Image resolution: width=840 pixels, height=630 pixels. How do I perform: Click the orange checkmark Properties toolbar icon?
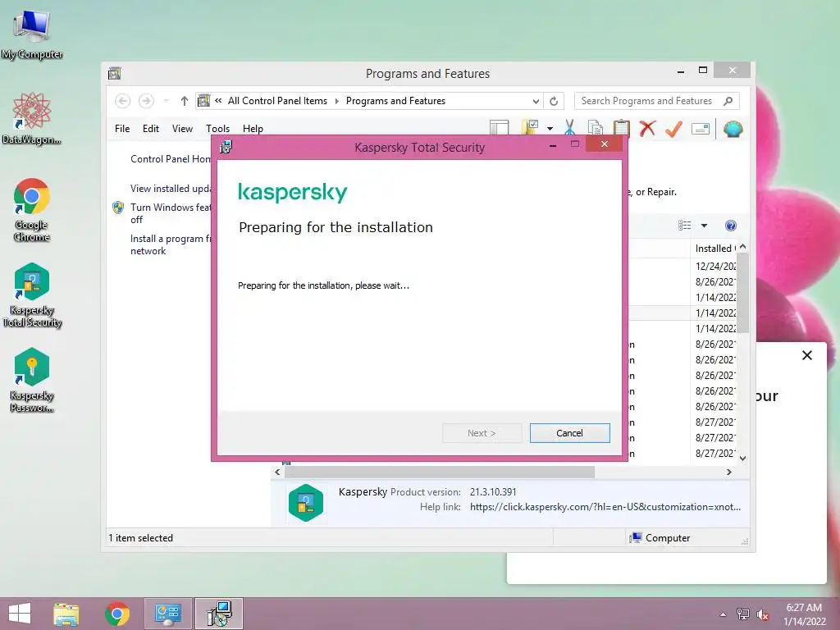[x=673, y=128]
